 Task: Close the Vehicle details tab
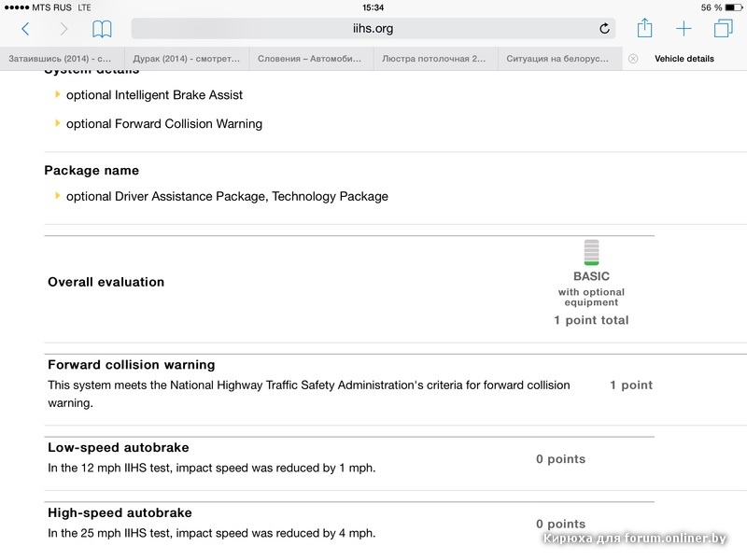633,59
